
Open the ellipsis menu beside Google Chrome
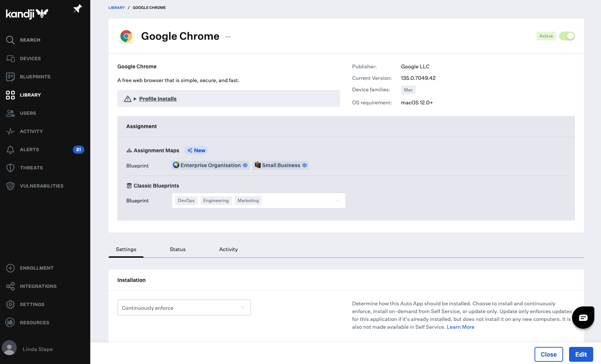pos(228,37)
